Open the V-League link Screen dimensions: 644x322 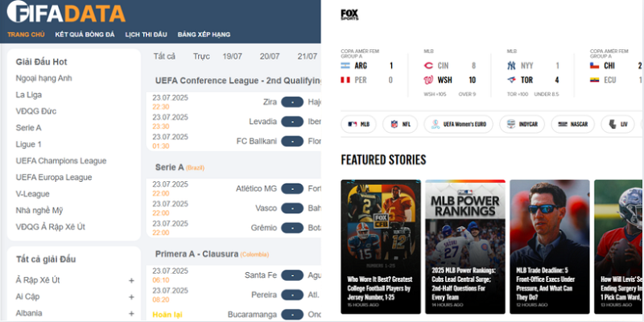(x=33, y=194)
